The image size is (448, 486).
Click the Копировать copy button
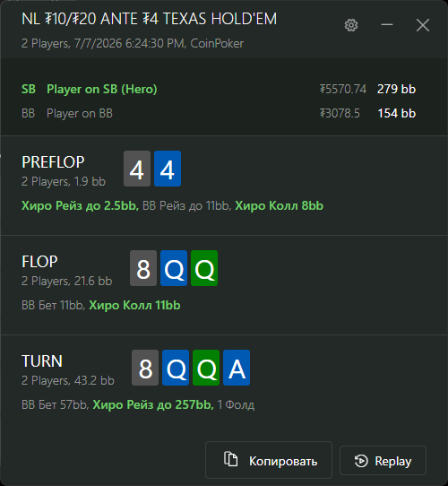click(269, 460)
